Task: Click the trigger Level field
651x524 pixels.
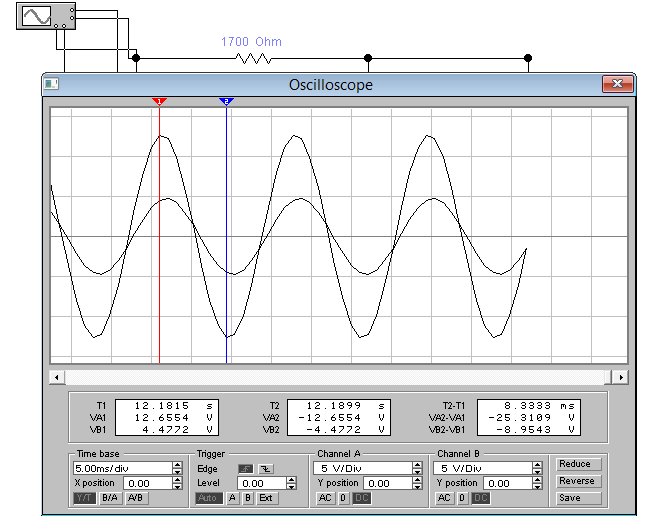Action: coord(262,483)
